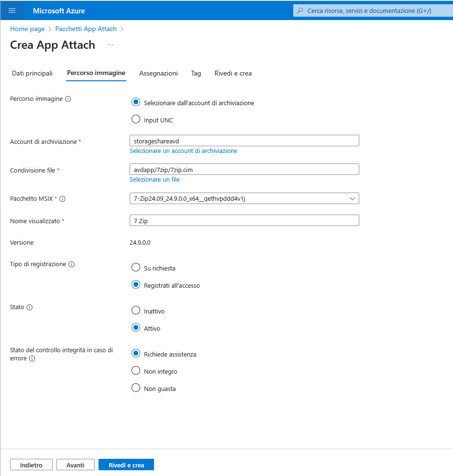Open the Percorso immagine tab
453x476 pixels.
point(96,73)
